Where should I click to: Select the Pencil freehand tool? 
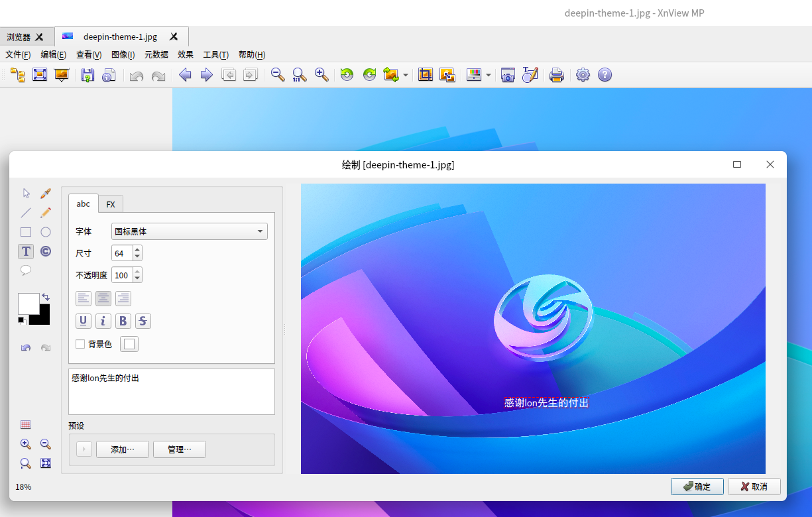tap(45, 212)
